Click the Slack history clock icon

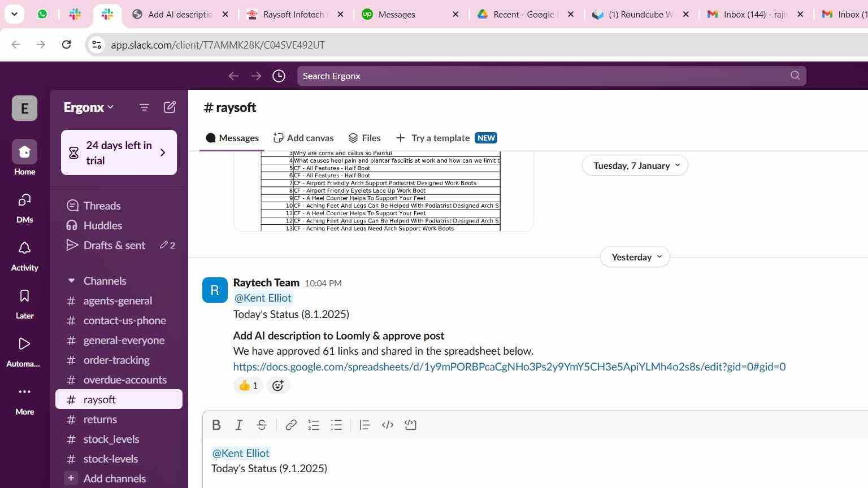(x=279, y=76)
